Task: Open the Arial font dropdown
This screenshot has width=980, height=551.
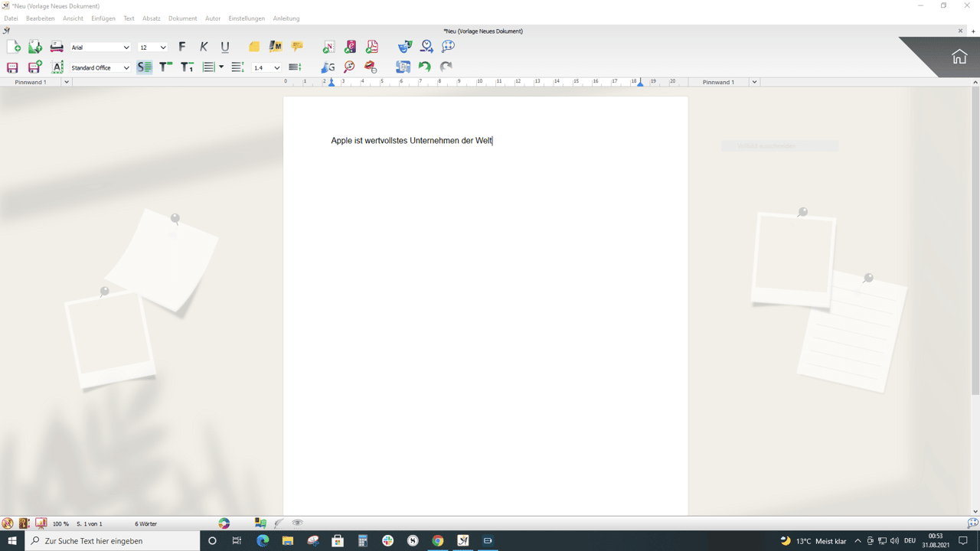Action: point(126,47)
